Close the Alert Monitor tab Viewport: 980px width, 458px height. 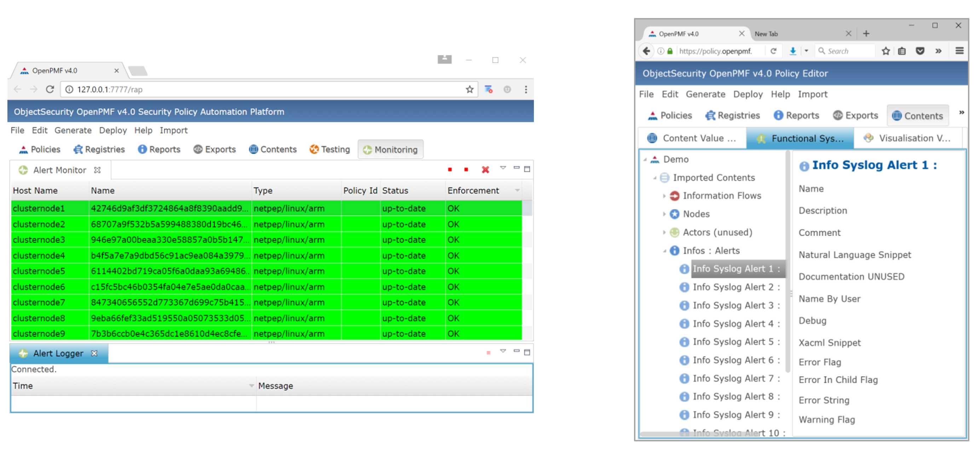point(97,170)
